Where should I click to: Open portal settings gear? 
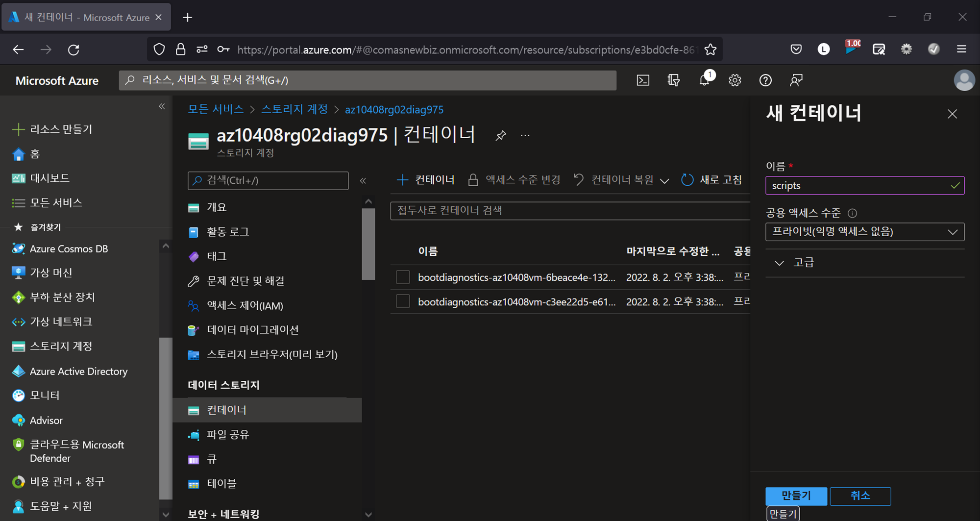pyautogui.click(x=735, y=80)
